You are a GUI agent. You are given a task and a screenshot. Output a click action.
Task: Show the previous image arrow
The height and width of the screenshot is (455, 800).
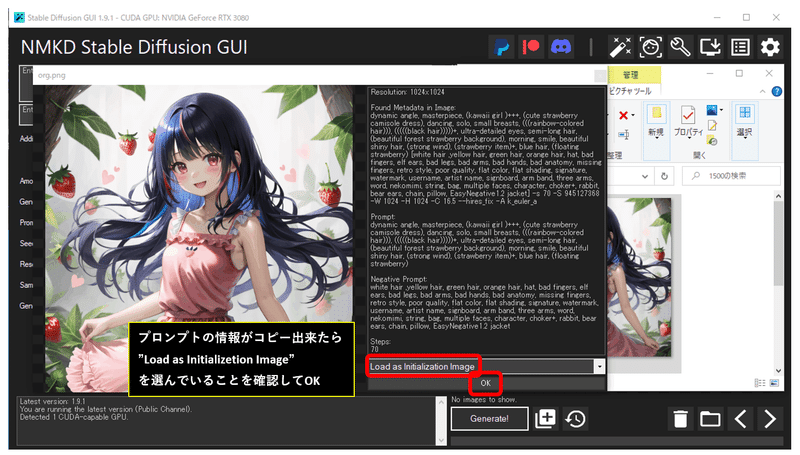[x=740, y=419]
